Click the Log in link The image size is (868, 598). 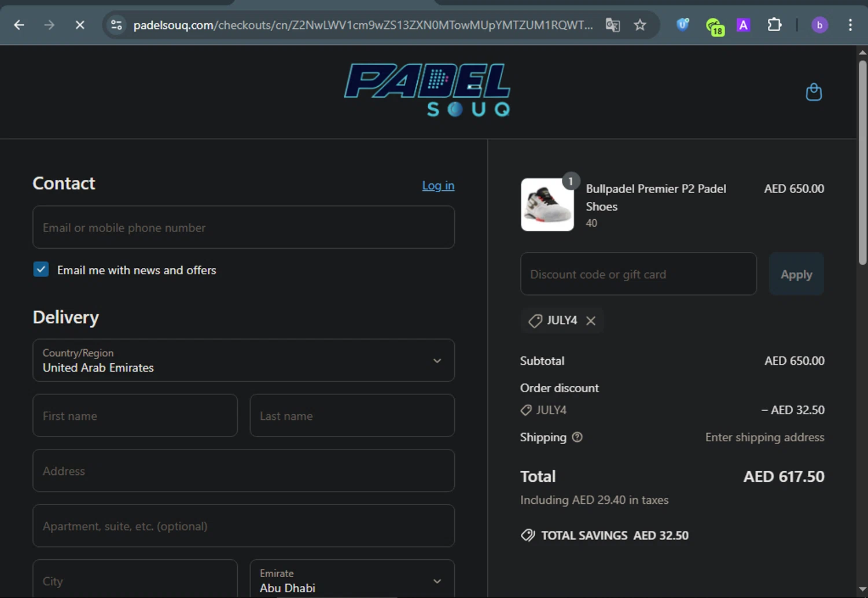pos(438,186)
